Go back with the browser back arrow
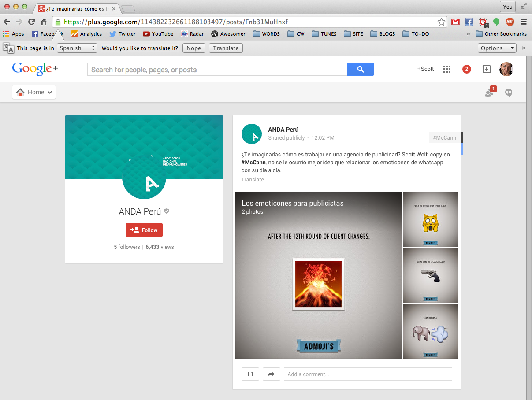532x400 pixels. tap(7, 22)
